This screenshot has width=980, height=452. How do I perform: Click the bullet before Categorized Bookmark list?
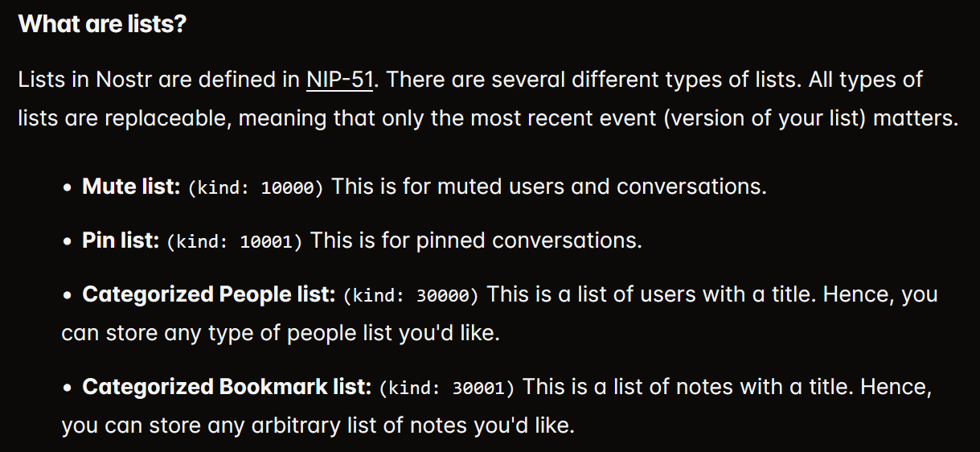[x=68, y=388]
